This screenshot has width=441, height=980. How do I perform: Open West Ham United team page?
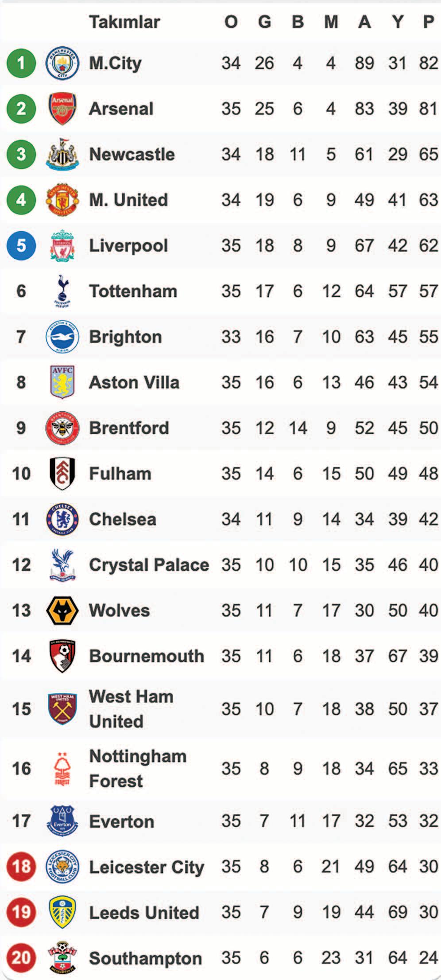[x=131, y=709]
